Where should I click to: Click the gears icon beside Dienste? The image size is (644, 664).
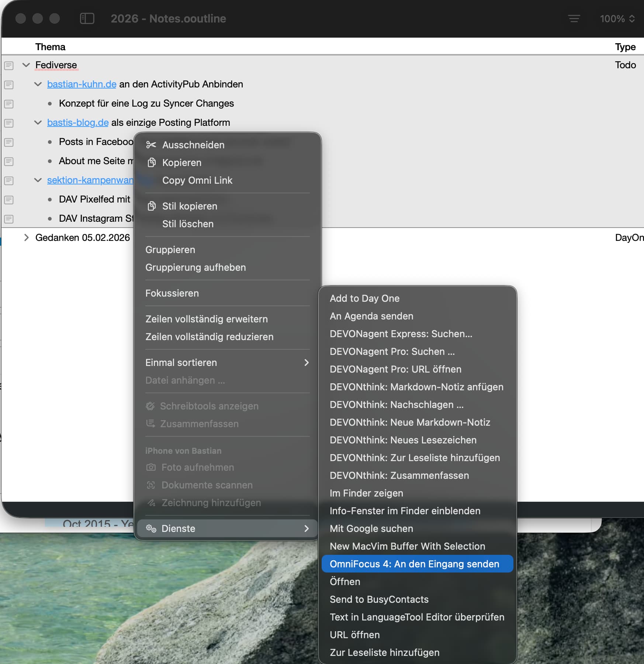pos(151,529)
